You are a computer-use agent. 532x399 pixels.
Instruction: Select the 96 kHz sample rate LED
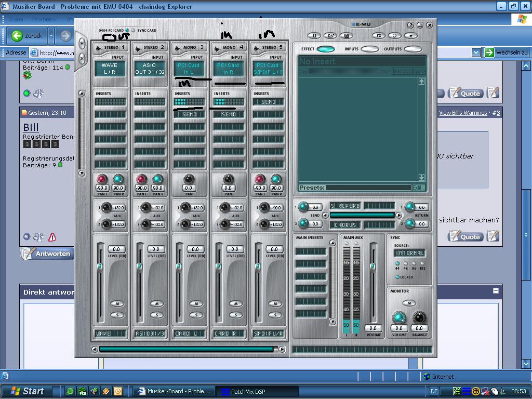(x=414, y=263)
